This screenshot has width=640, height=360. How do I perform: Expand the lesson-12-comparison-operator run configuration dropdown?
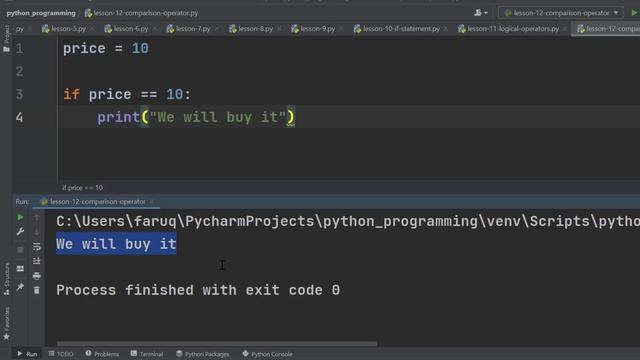click(561, 13)
